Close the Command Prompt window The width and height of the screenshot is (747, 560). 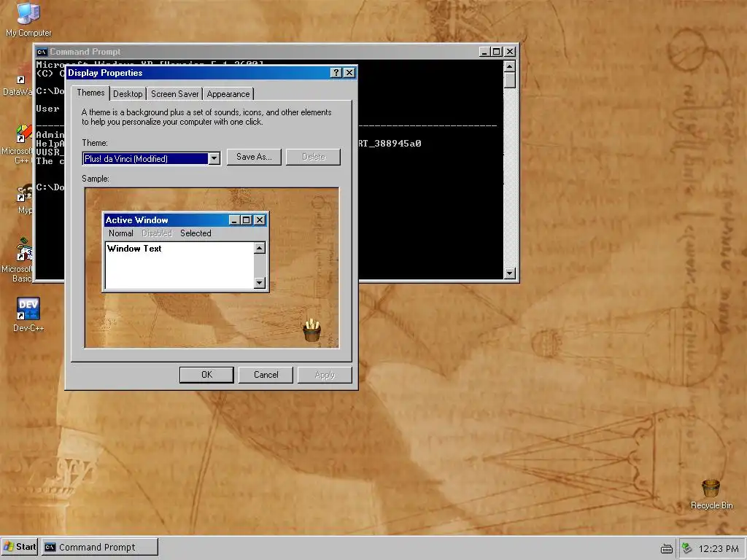coord(510,52)
